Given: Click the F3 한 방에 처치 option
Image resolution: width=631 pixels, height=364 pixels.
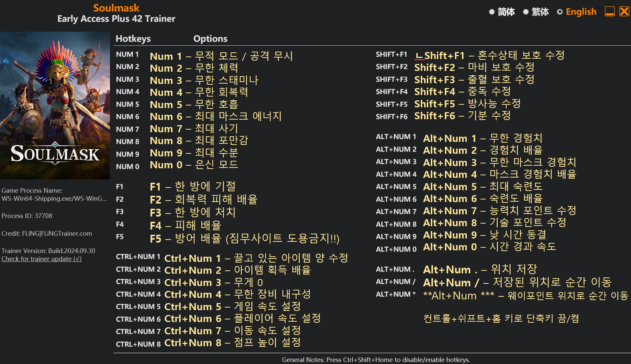Looking at the screenshot, I should [x=193, y=212].
